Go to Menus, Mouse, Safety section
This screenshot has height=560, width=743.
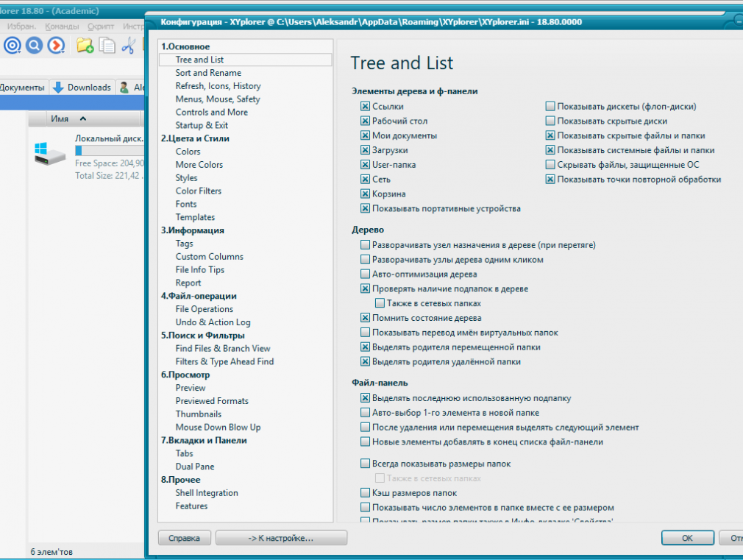click(218, 99)
